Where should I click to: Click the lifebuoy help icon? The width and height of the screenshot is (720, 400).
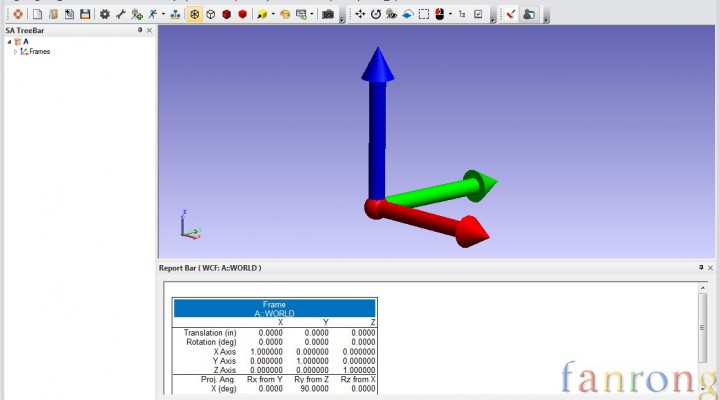tap(18, 14)
